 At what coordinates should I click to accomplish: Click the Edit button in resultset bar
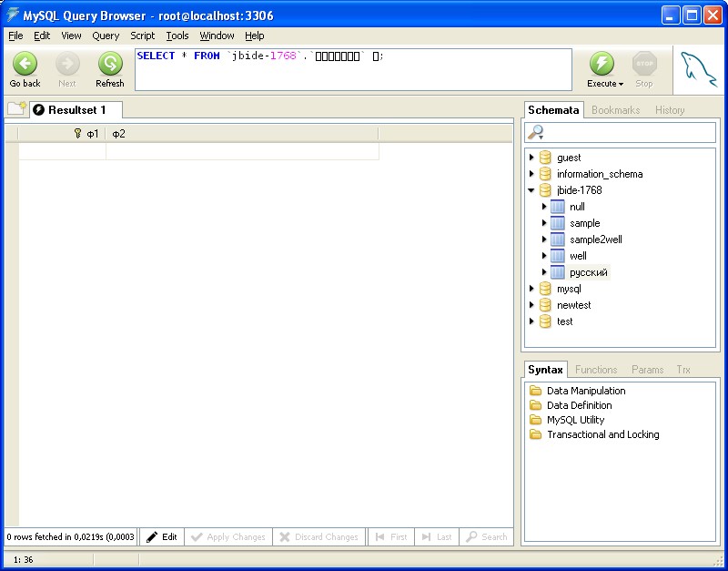[162, 537]
